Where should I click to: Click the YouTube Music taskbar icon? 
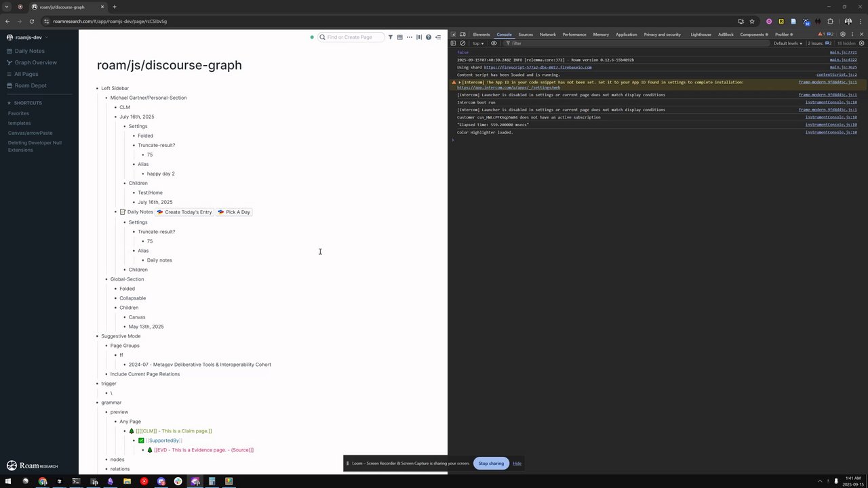coord(144,481)
